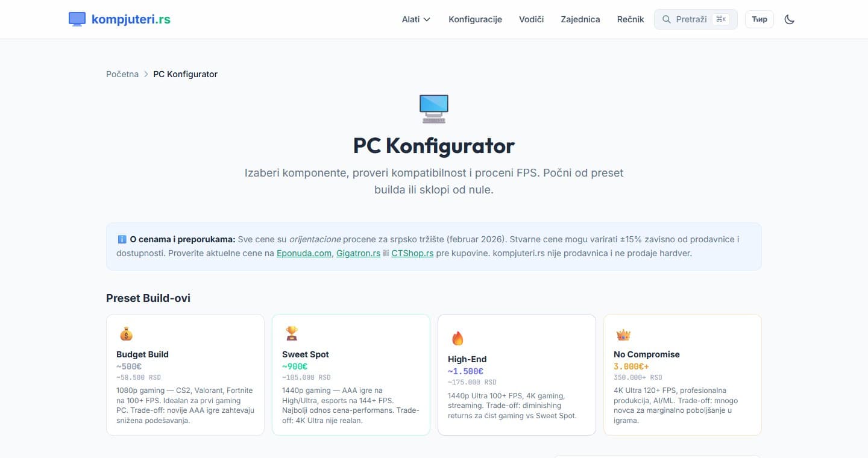Open the Eponuda.com link

pos(304,253)
